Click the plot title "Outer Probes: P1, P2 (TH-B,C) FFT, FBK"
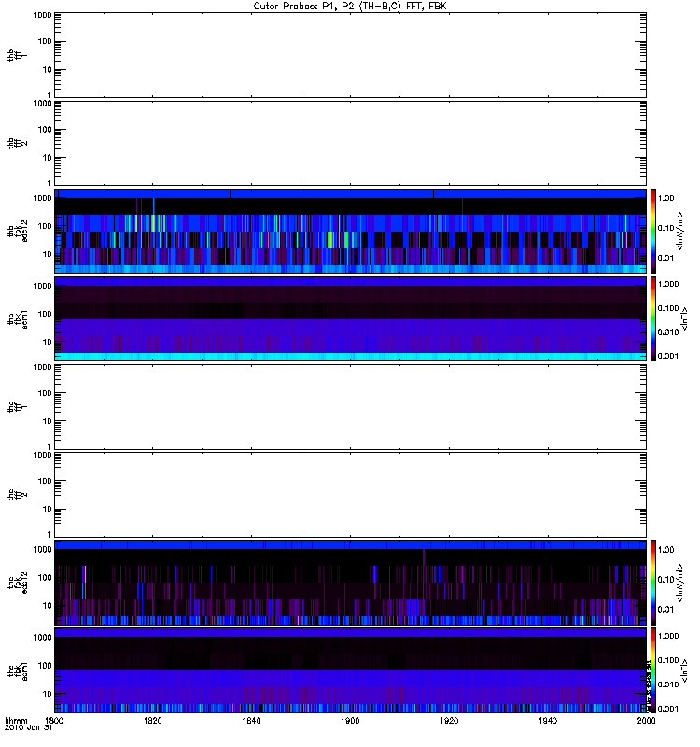The height and width of the screenshot is (747, 700). tap(349, 7)
